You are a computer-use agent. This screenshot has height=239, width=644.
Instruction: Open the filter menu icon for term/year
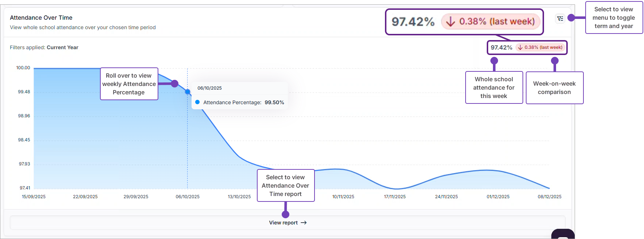560,19
